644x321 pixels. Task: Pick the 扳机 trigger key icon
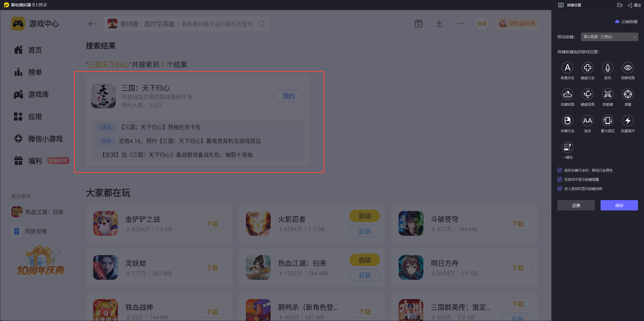click(607, 68)
